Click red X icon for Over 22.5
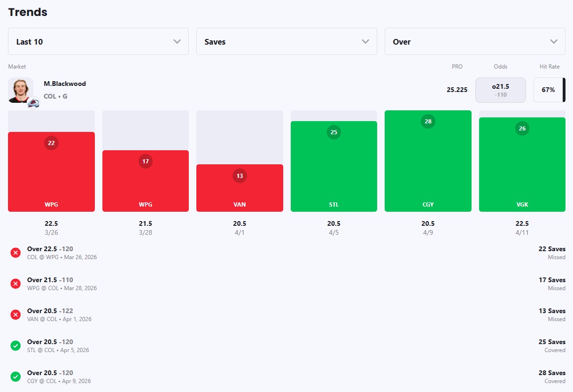Viewport: 573px width, 392px height. pos(15,253)
